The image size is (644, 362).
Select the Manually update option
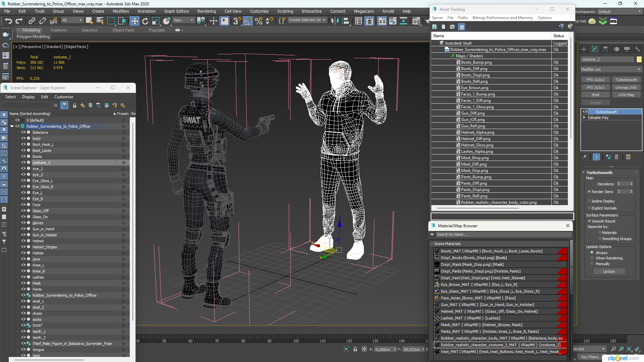point(592,264)
